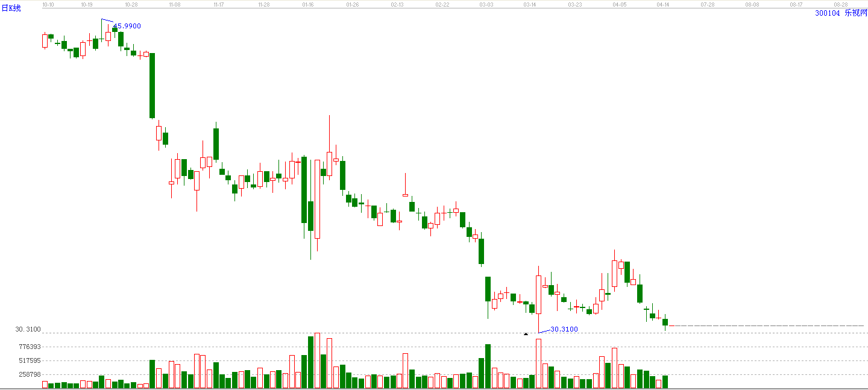Select the 10-28 date label
This screenshot has width=868, height=390.
[131, 4]
